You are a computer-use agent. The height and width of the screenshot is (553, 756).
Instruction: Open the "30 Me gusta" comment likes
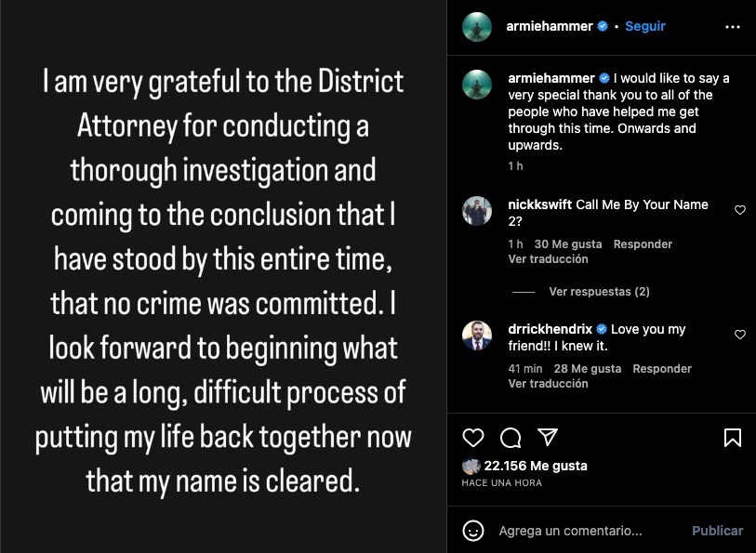pyautogui.click(x=568, y=244)
